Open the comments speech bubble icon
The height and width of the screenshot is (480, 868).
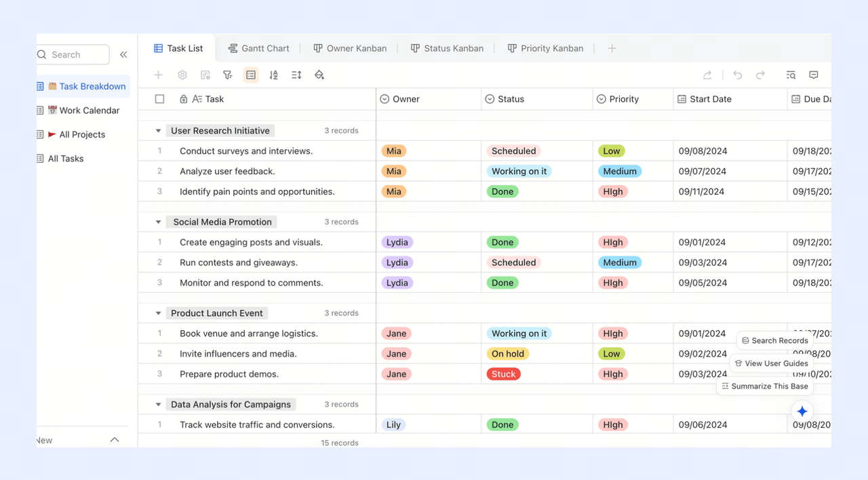814,75
